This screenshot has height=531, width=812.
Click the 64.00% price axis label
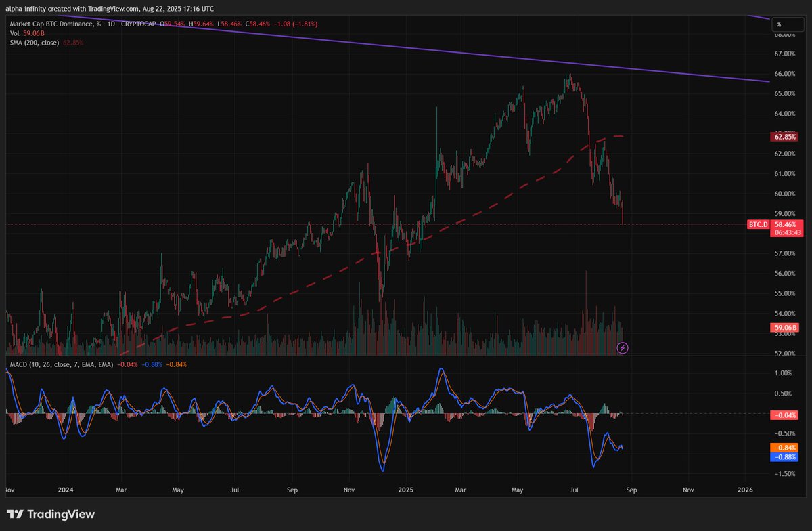[785, 114]
